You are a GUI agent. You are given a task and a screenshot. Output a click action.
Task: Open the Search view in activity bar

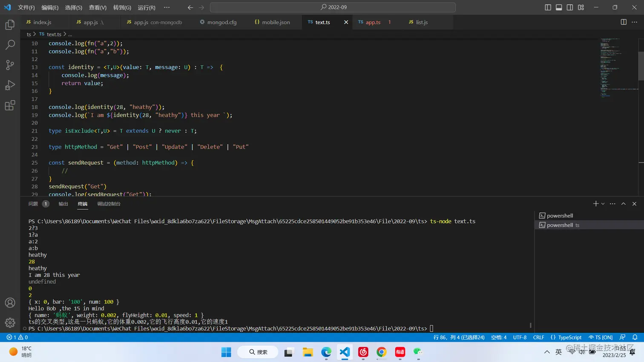(x=10, y=45)
